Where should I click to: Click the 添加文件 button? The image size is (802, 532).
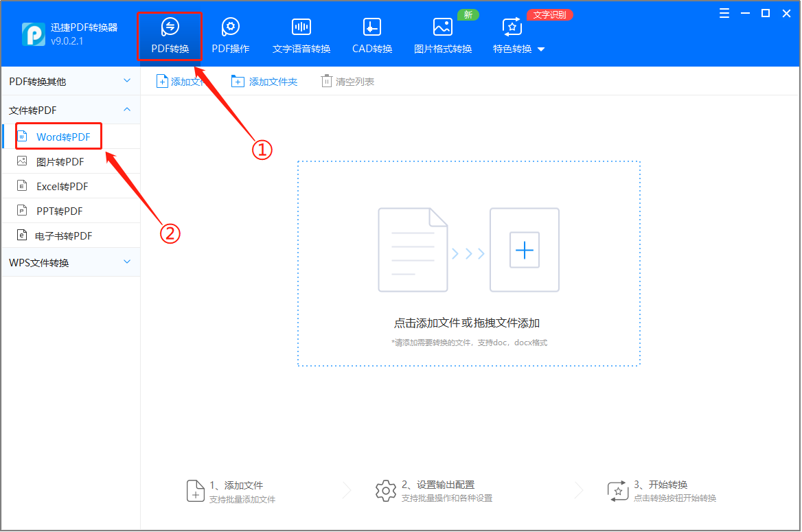point(182,81)
